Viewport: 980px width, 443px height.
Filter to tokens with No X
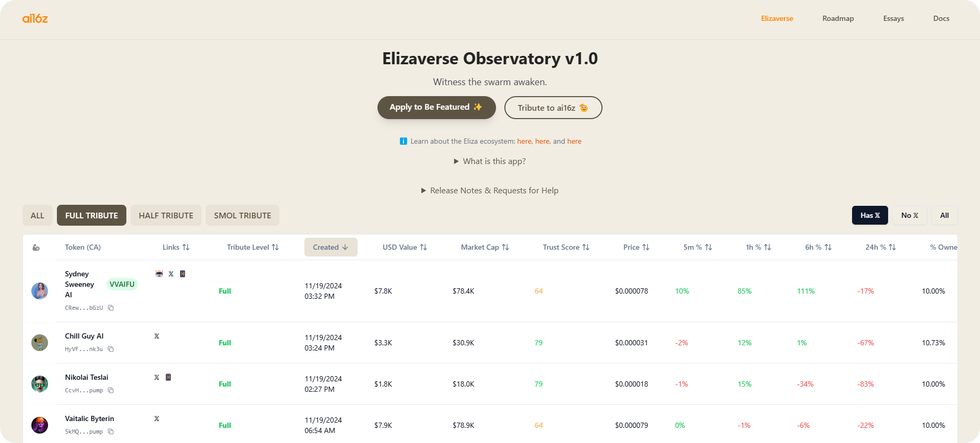point(910,215)
